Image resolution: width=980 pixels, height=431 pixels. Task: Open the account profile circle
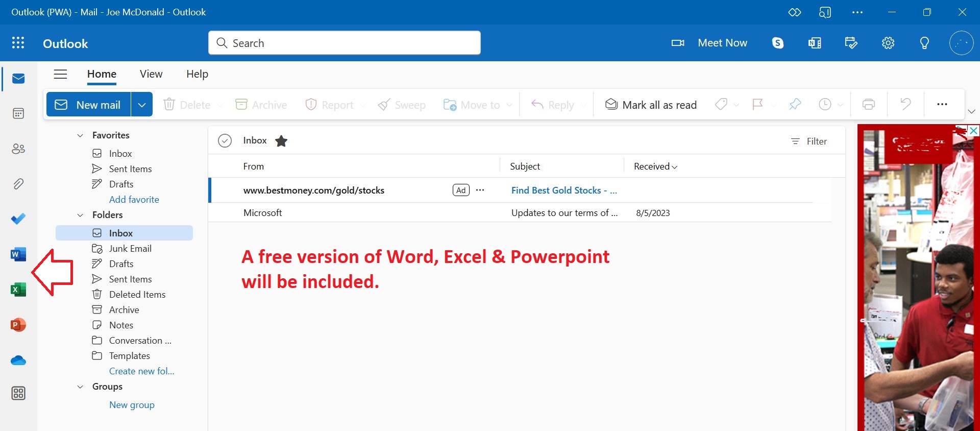point(961,43)
